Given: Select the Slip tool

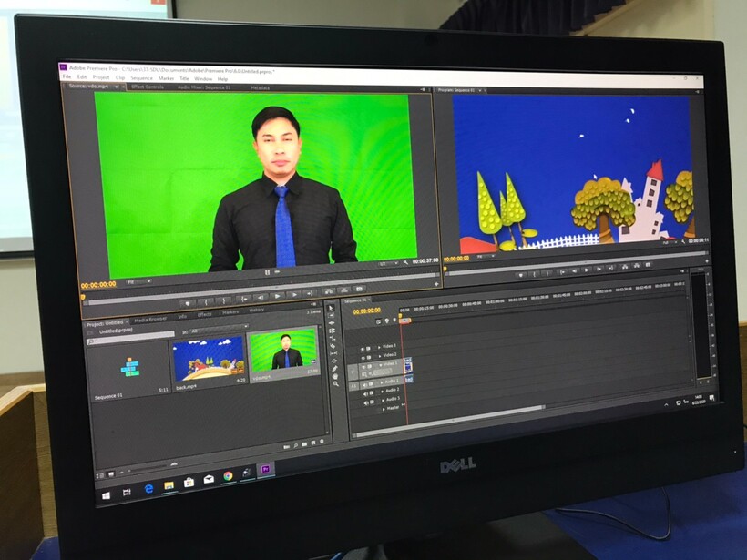Looking at the screenshot, I should (x=334, y=353).
